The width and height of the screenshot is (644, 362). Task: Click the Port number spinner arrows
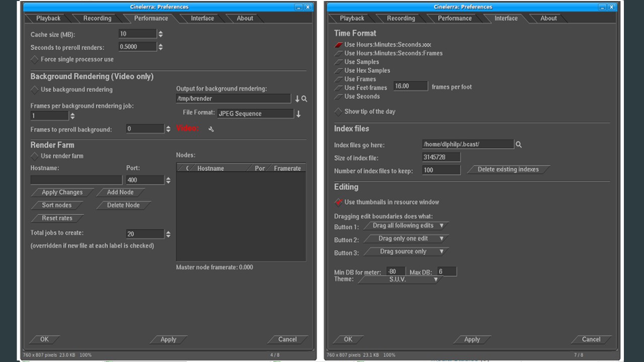pyautogui.click(x=168, y=180)
